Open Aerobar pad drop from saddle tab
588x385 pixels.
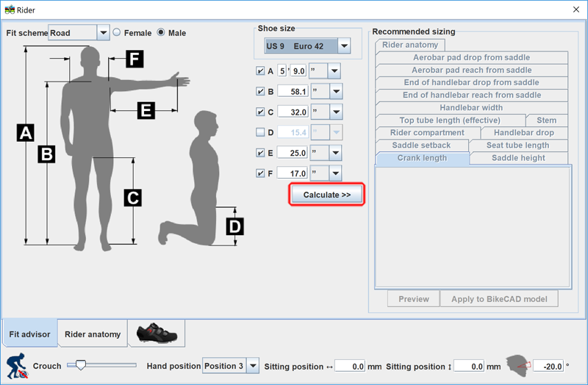[x=471, y=57]
